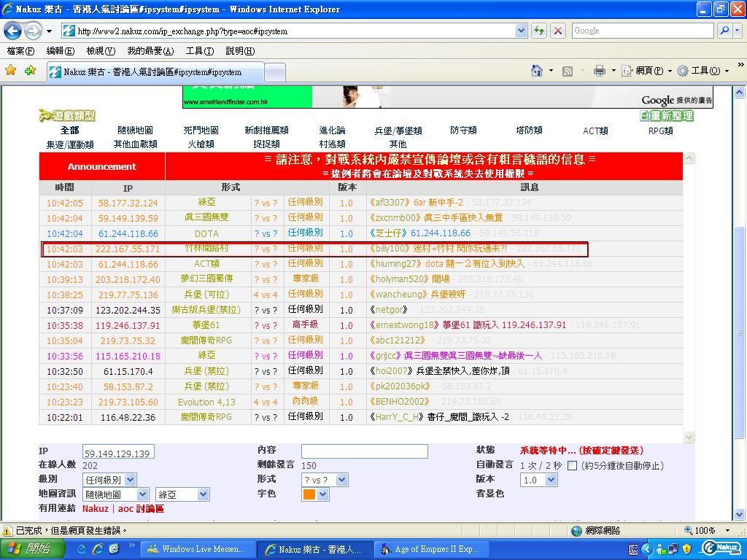Click the Google search magnifier icon
The width and height of the screenshot is (747, 560).
[x=724, y=31]
